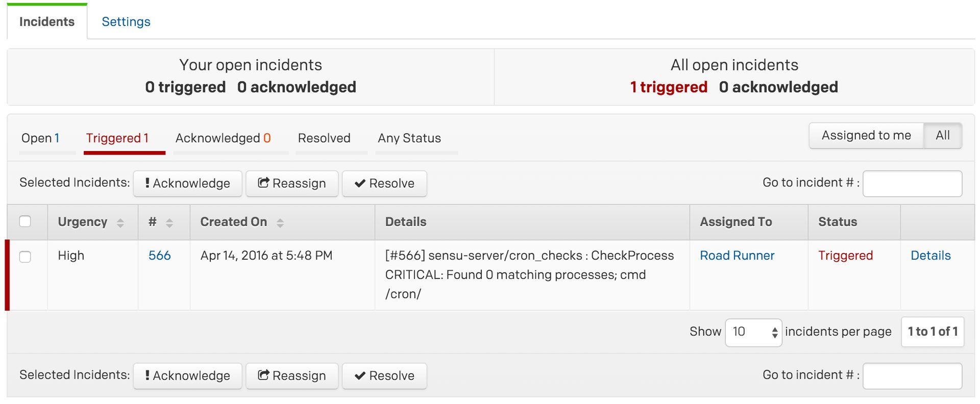Click the top Acknowledge exclamation button
The image size is (980, 404).
tap(187, 184)
